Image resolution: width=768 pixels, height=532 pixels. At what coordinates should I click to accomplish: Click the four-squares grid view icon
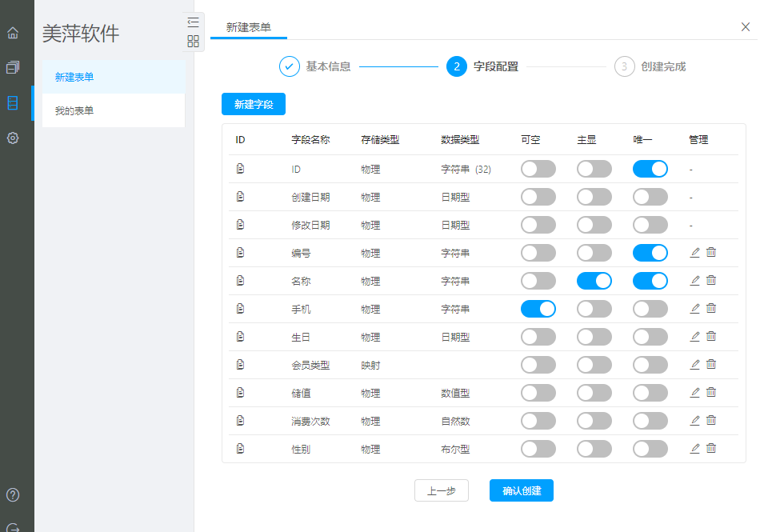pyautogui.click(x=193, y=41)
